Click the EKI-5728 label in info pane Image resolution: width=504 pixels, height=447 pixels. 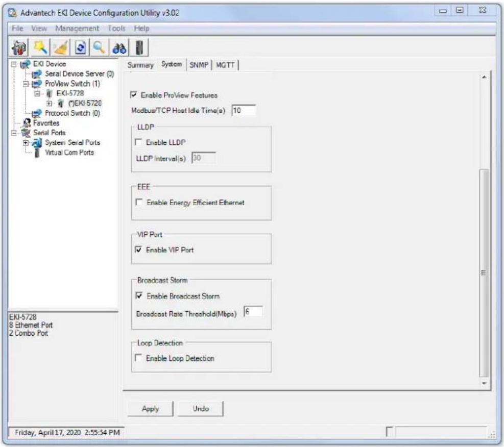tap(22, 317)
